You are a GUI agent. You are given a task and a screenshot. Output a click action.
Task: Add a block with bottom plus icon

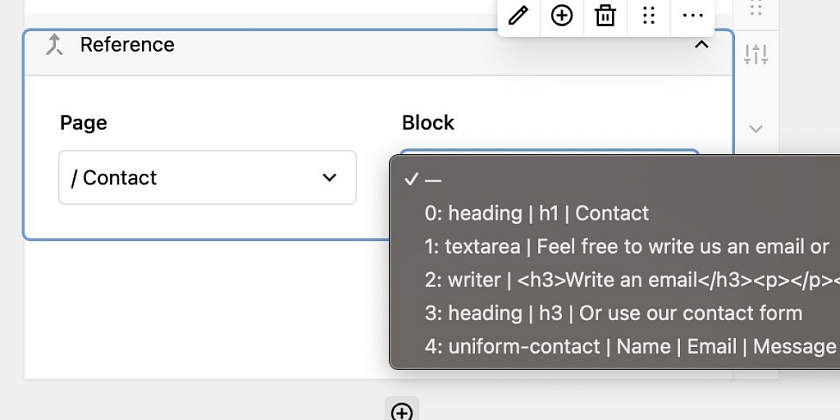coord(402,411)
